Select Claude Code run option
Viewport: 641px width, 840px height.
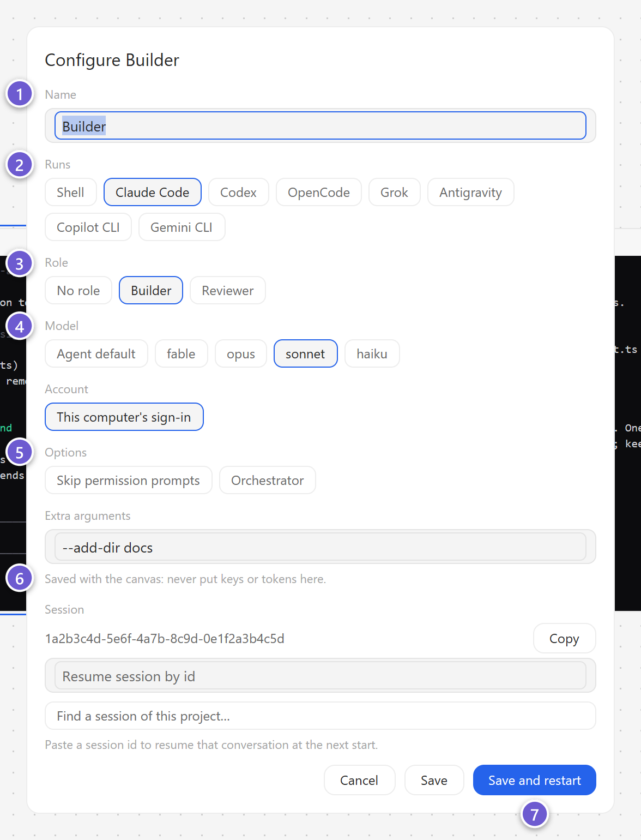[x=153, y=193]
